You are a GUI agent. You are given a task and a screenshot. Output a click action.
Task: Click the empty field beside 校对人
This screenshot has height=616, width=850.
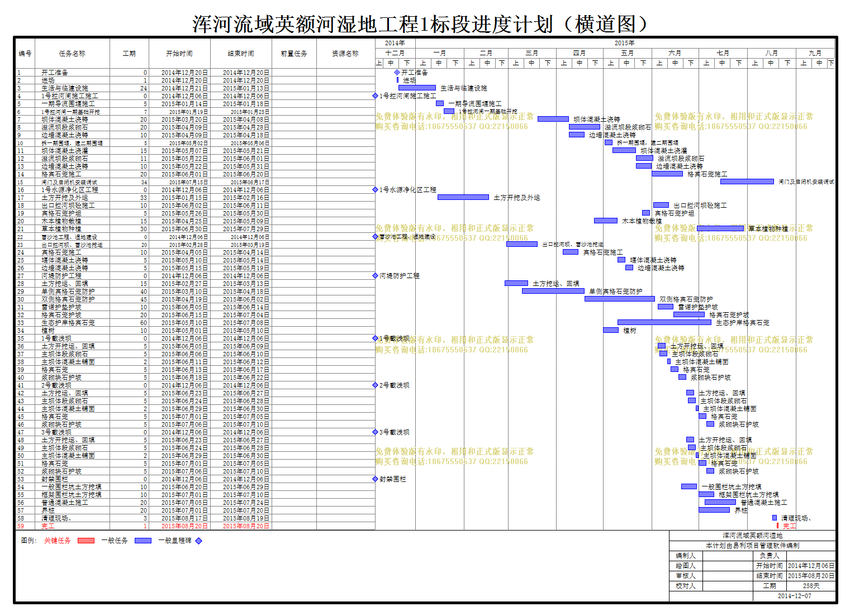coord(728,586)
